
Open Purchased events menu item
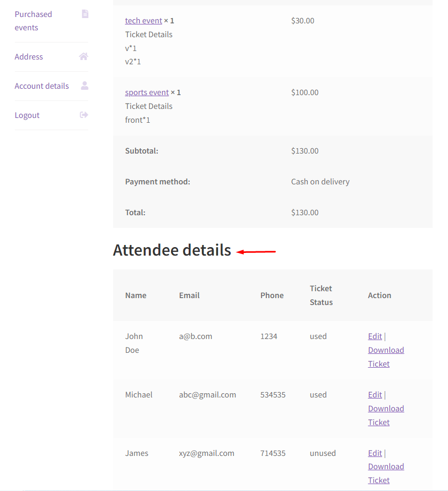click(x=33, y=21)
